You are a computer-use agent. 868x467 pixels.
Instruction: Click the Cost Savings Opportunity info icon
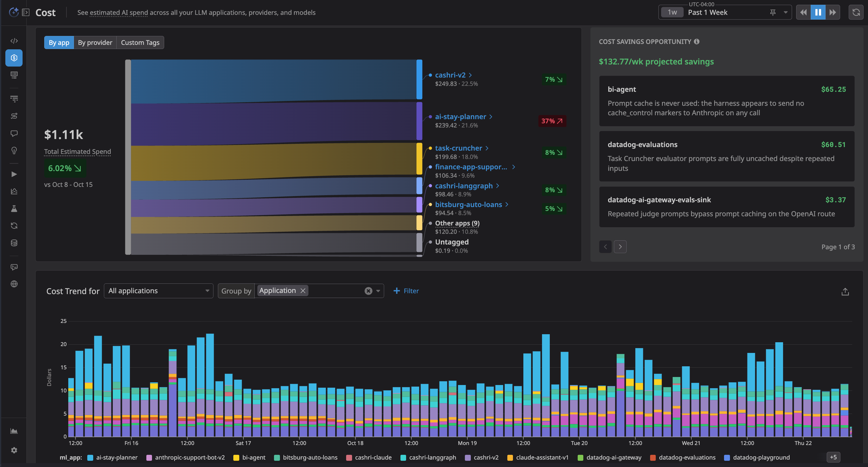point(696,42)
